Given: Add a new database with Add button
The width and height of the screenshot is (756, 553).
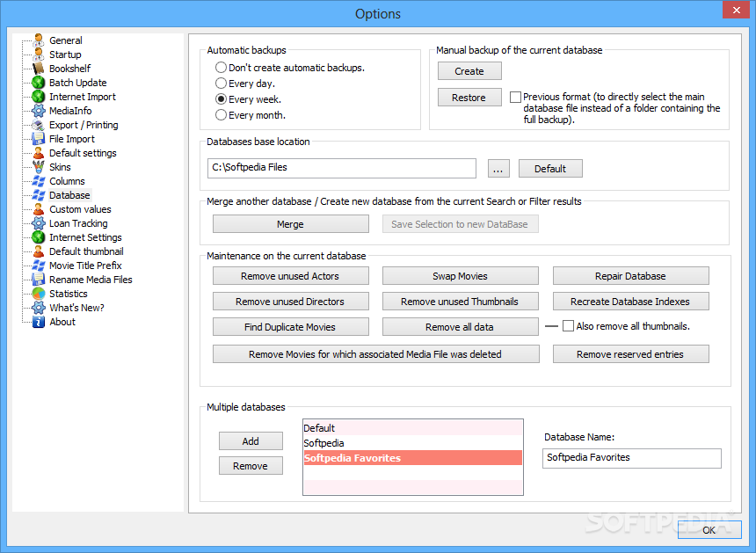Looking at the screenshot, I should point(251,441).
